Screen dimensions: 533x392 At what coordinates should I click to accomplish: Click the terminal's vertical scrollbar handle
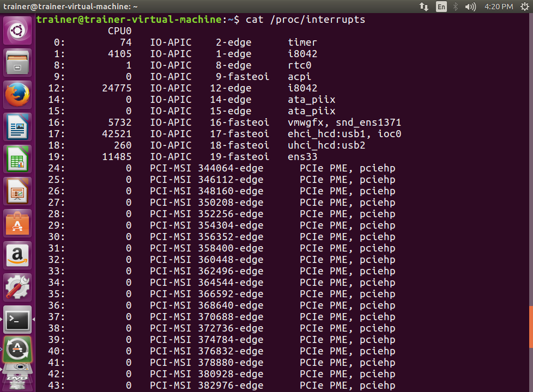click(531, 327)
